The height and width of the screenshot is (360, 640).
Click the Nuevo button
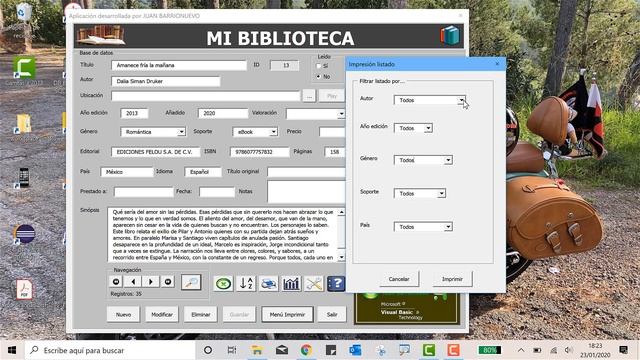coord(123,314)
